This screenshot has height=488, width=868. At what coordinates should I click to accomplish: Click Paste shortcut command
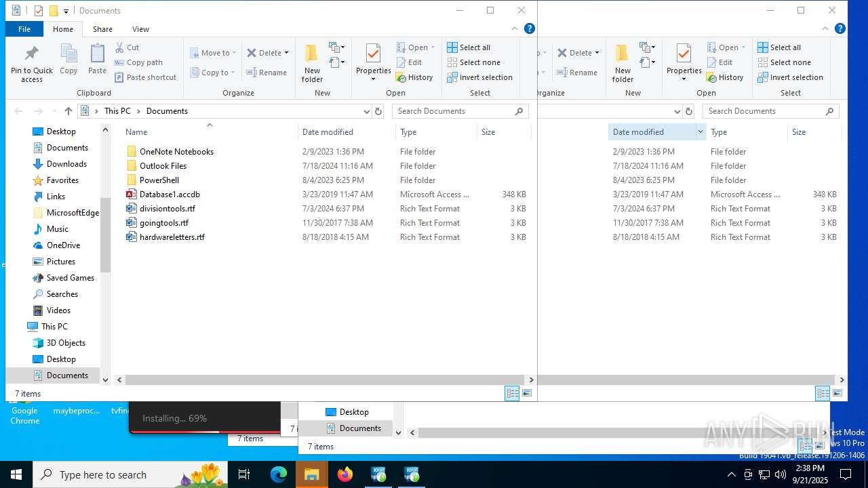[145, 77]
